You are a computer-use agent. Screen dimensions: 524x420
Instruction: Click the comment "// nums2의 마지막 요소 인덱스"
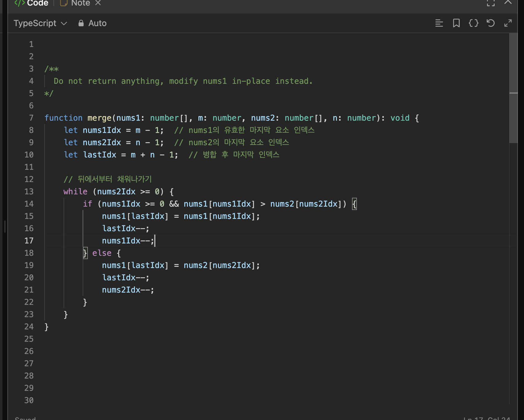[232, 142]
